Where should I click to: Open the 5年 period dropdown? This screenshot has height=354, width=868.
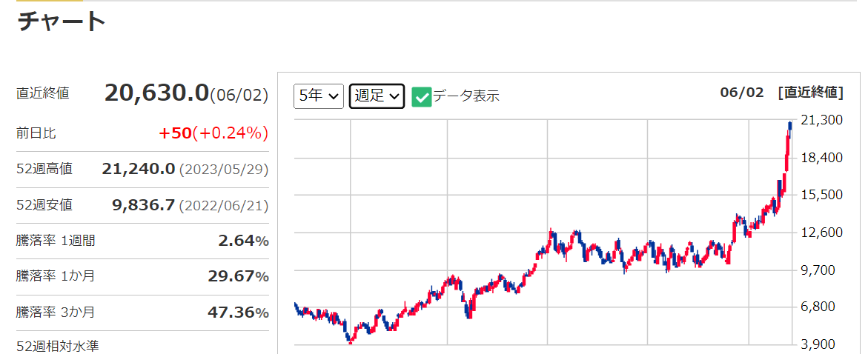(318, 96)
